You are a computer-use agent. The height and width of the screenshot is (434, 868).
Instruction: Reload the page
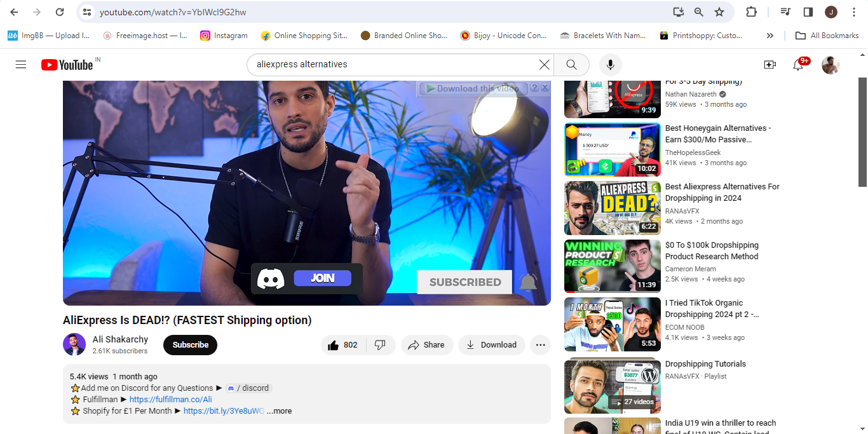[x=60, y=12]
